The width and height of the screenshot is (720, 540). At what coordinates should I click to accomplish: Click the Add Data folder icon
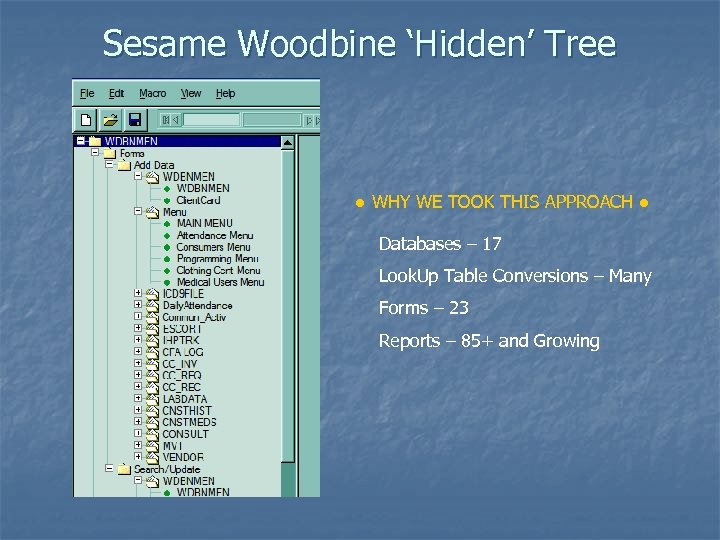coord(124,165)
